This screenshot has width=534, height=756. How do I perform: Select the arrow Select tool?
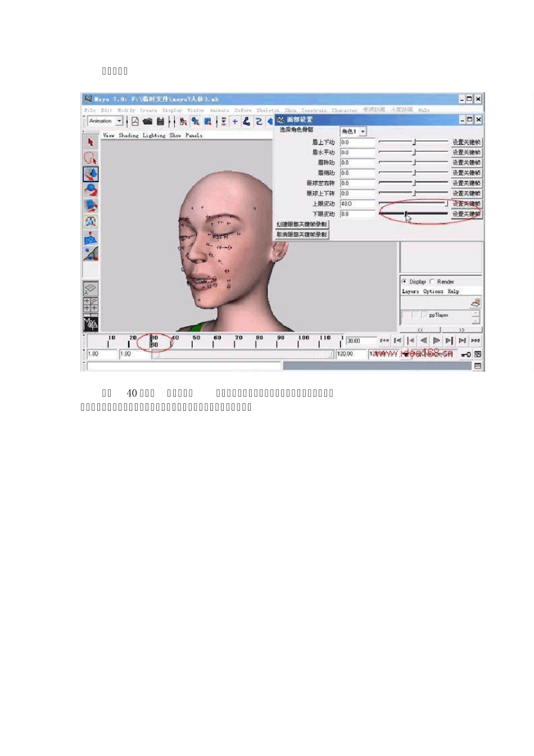[90, 142]
